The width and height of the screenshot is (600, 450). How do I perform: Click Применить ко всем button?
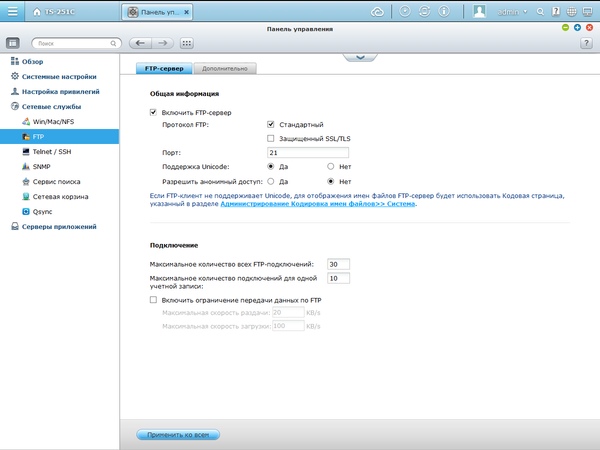coord(178,434)
